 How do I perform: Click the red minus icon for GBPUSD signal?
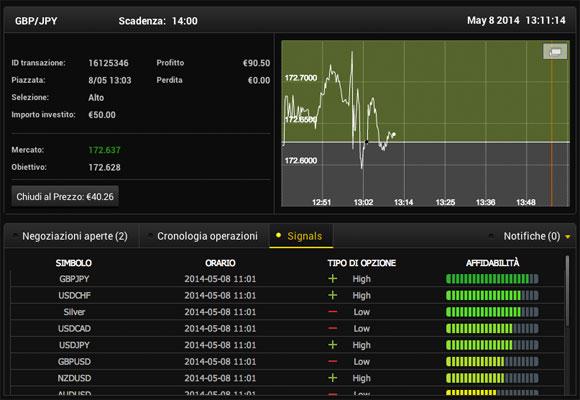[x=333, y=362]
